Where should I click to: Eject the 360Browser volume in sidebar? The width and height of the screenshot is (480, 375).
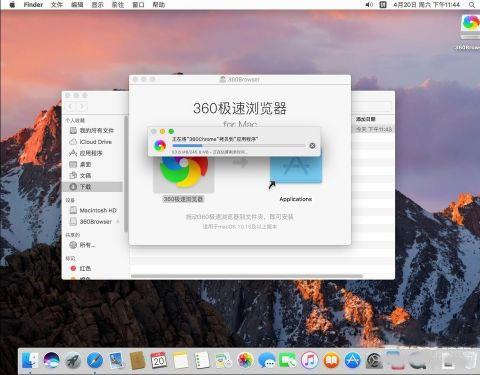tap(118, 221)
